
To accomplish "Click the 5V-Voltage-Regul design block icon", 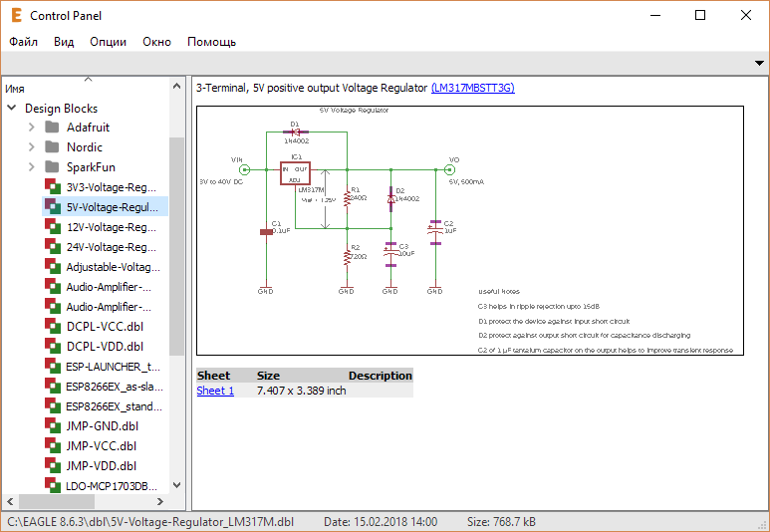I will click(53, 207).
